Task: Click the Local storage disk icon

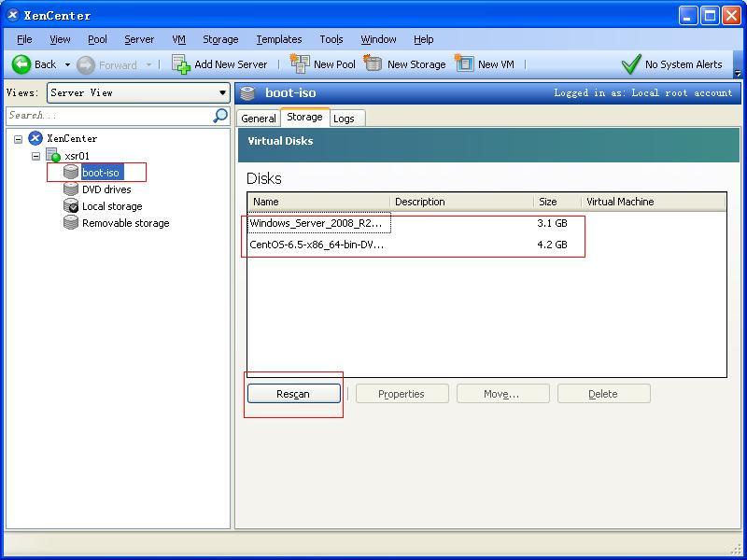Action: tap(71, 205)
